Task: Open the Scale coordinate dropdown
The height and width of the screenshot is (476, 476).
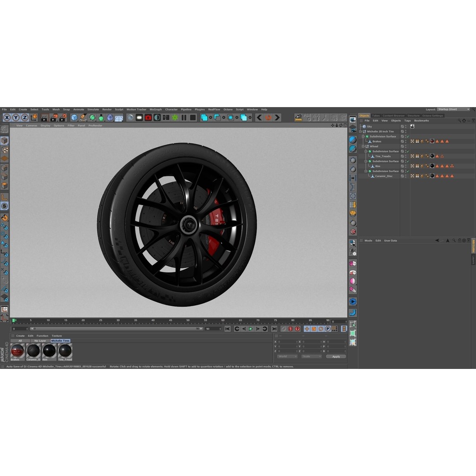Action: 312,357
